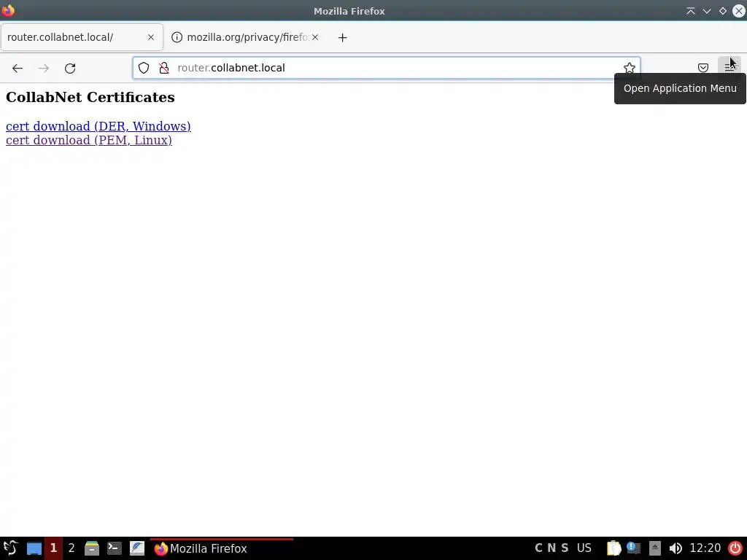This screenshot has height=560, width=747.
Task: Click the Scroll Lock S indicator
Action: [x=565, y=548]
